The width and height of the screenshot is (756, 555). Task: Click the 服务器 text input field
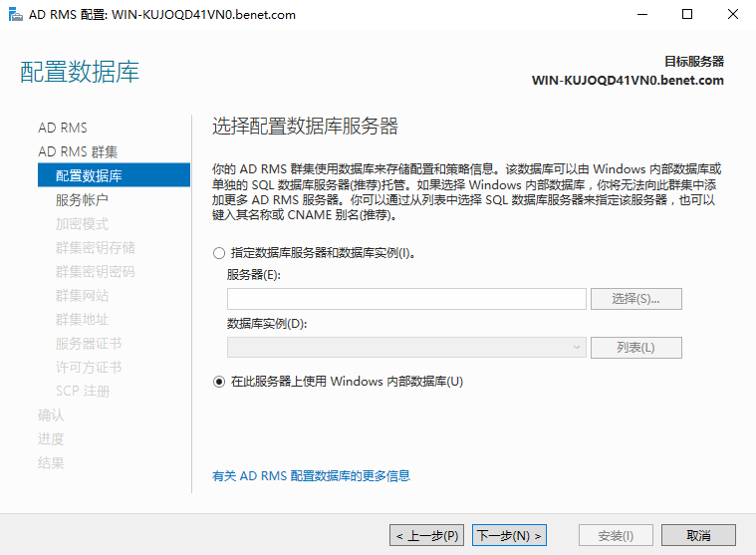pos(406,299)
